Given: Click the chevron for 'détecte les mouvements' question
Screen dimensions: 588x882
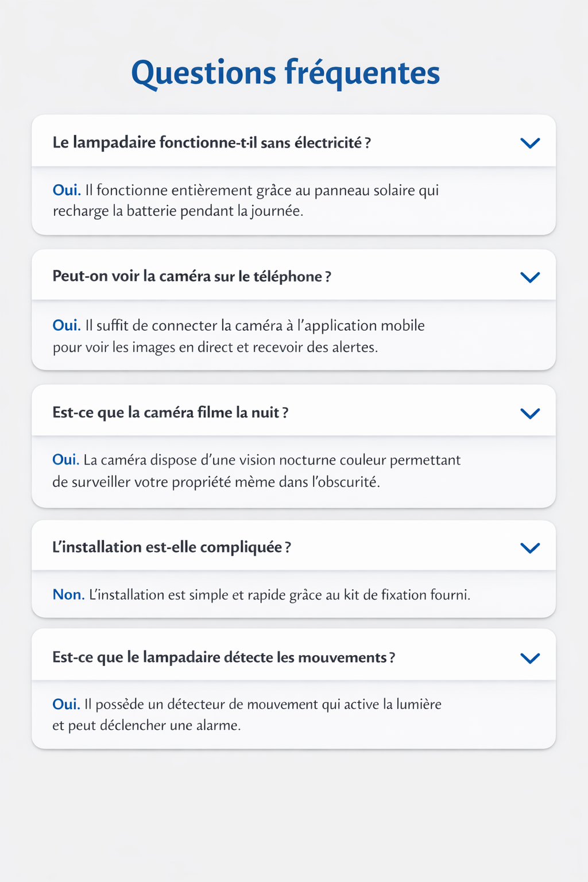Looking at the screenshot, I should [x=529, y=658].
